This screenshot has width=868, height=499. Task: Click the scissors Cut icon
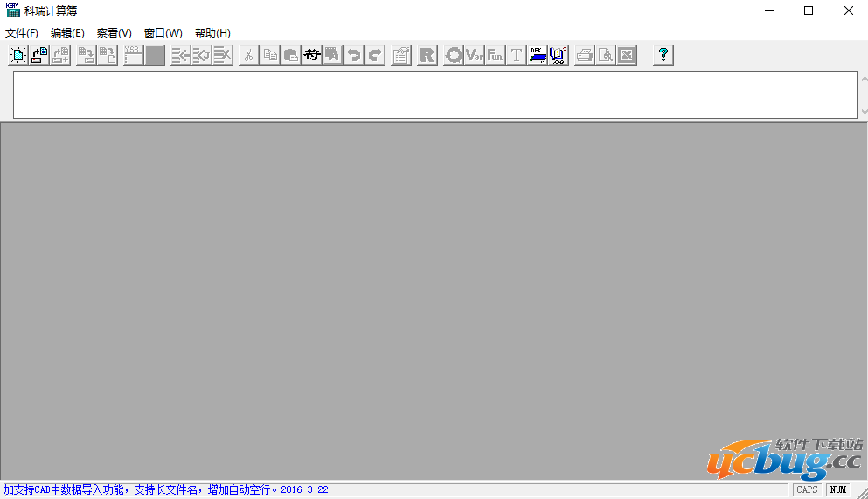pos(248,55)
